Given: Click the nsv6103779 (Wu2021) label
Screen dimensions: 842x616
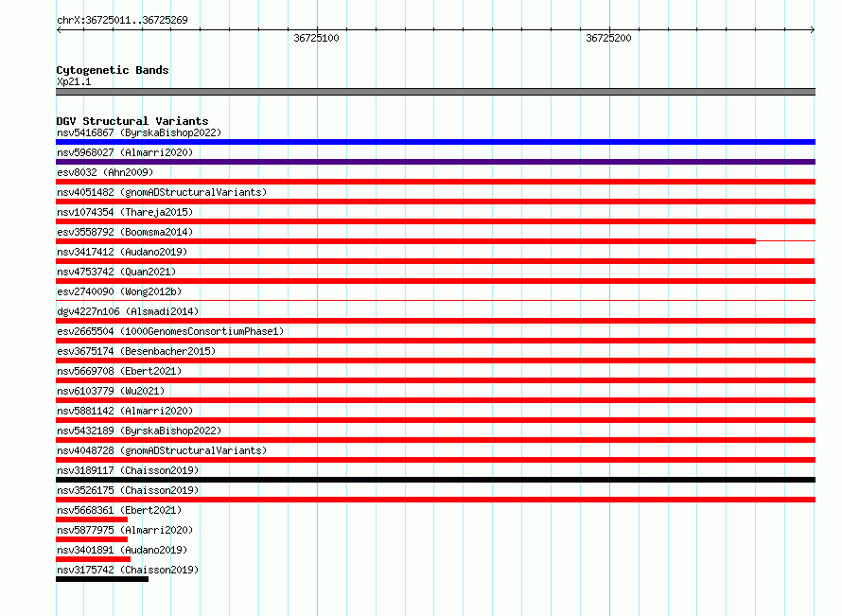Looking at the screenshot, I should coord(111,391).
